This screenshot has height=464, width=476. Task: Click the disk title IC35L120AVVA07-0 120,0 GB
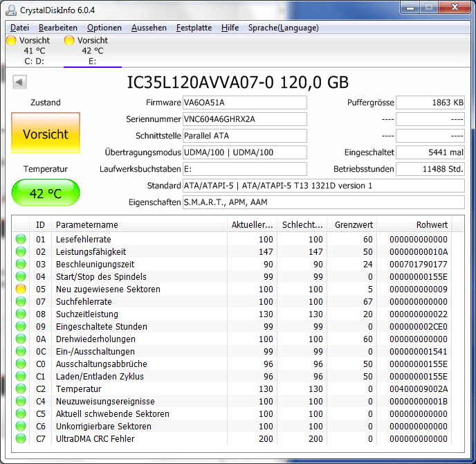coord(238,82)
